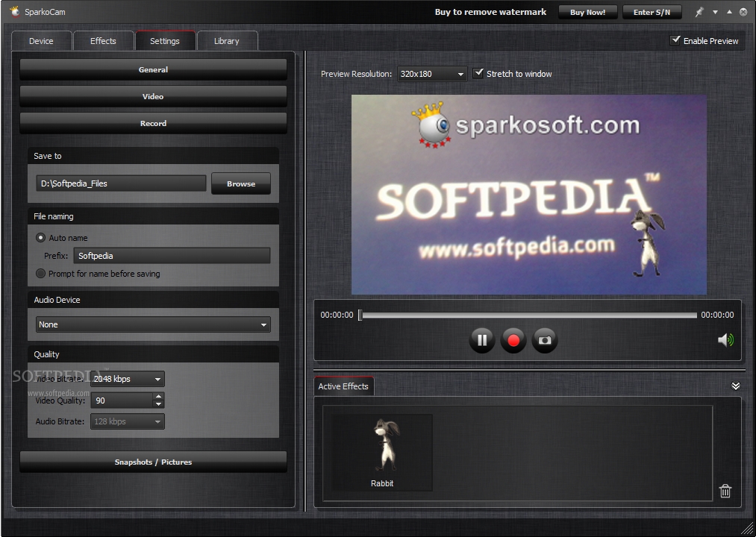The width and height of the screenshot is (756, 537).
Task: Click the Video Quality value field
Action: (x=122, y=400)
